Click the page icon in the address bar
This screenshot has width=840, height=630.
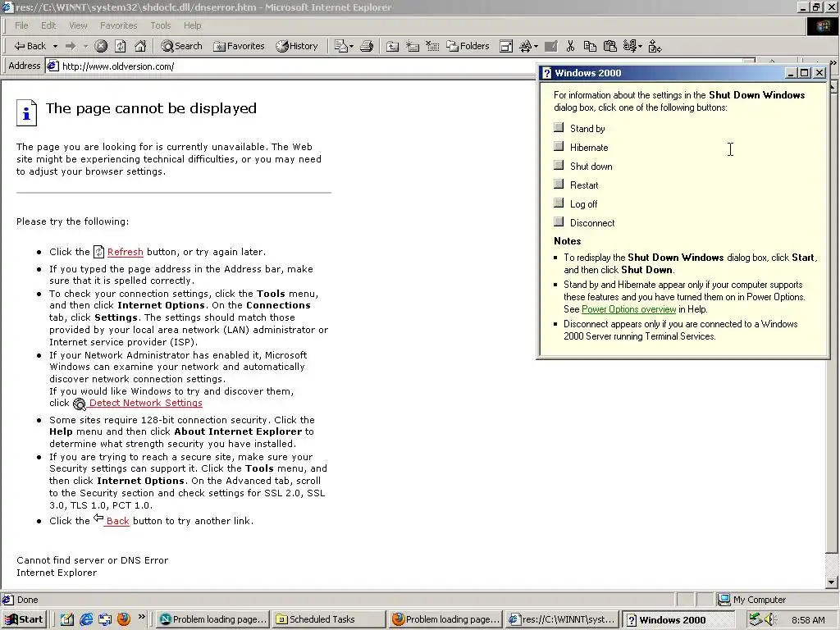52,66
